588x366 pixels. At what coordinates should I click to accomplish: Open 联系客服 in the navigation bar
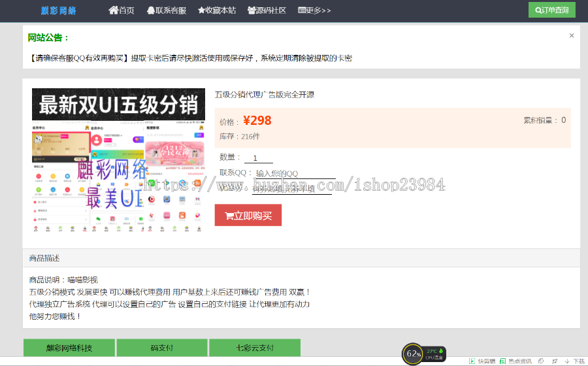tap(167, 10)
